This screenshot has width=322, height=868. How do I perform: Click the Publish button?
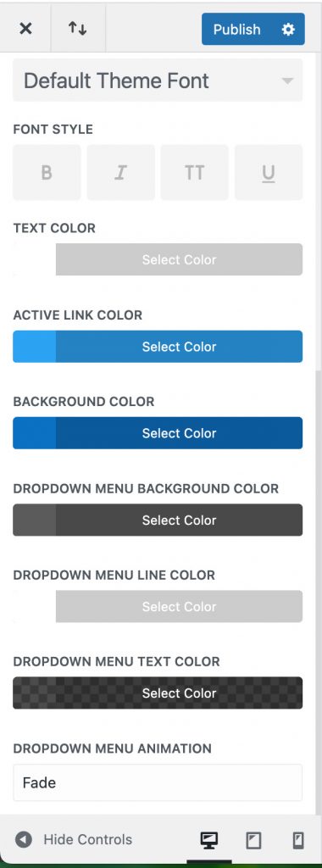click(x=236, y=30)
